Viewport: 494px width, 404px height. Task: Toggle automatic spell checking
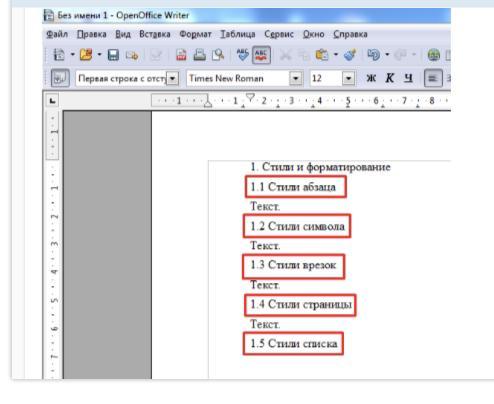point(261,55)
